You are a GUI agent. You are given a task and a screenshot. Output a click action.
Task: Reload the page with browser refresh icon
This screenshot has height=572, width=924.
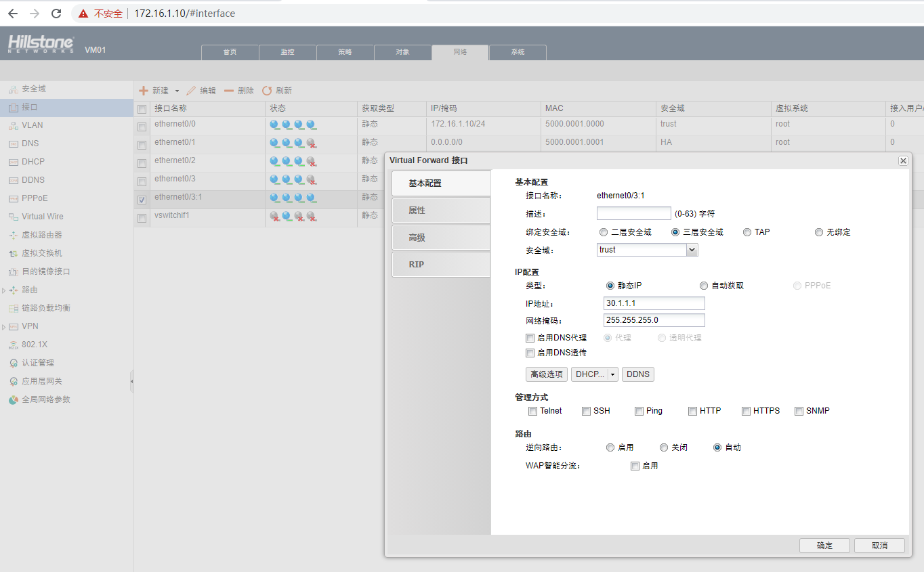(x=56, y=14)
